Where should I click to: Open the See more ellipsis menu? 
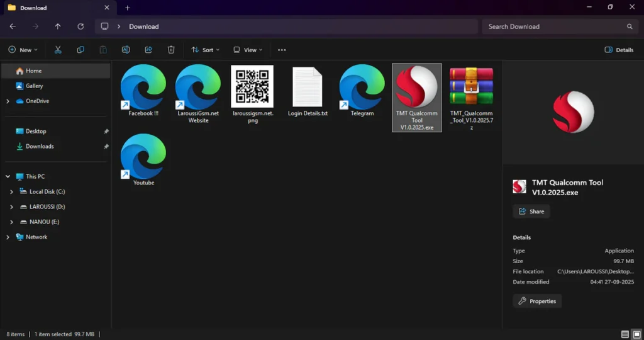[x=282, y=50]
